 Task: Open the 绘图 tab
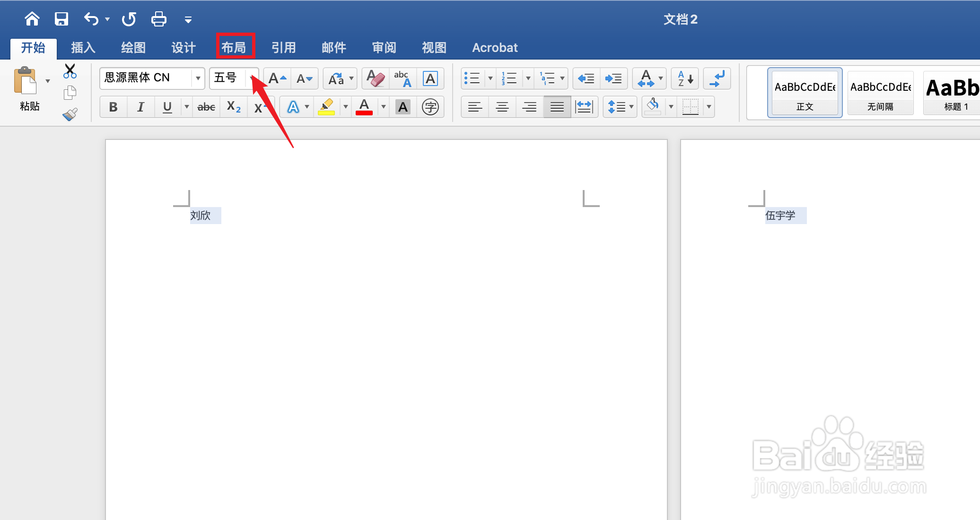click(133, 48)
